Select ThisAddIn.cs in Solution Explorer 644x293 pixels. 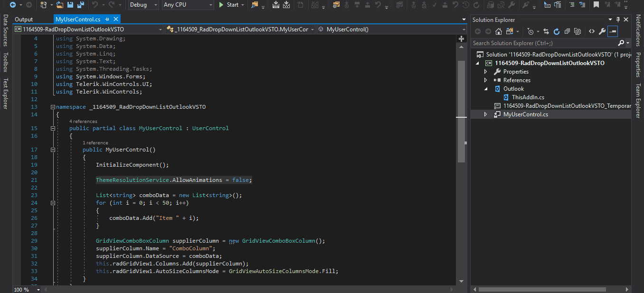click(x=528, y=97)
